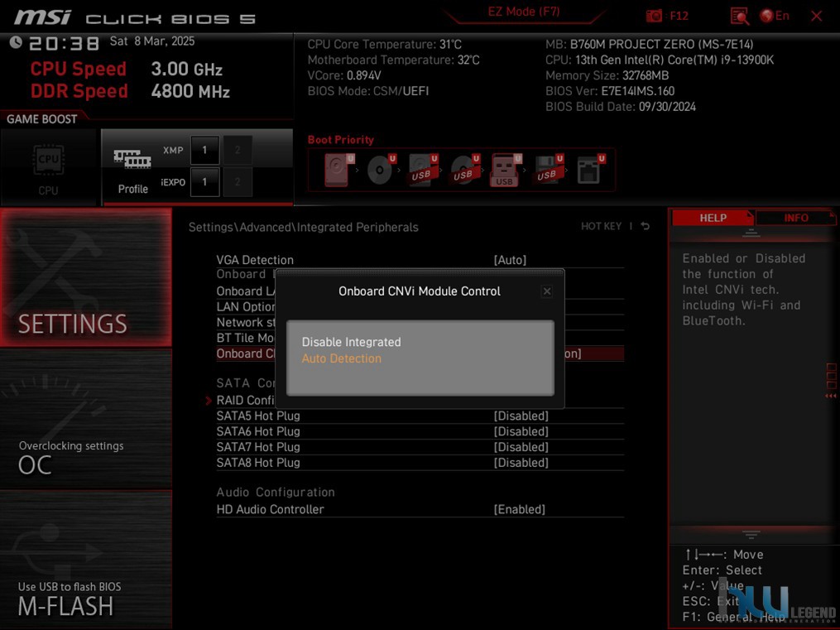840x630 pixels.
Task: Switch to EZ Mode (F7)
Action: (x=524, y=12)
